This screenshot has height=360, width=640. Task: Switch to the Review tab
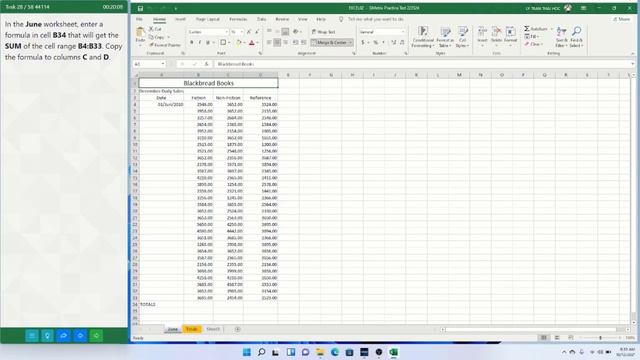282,19
